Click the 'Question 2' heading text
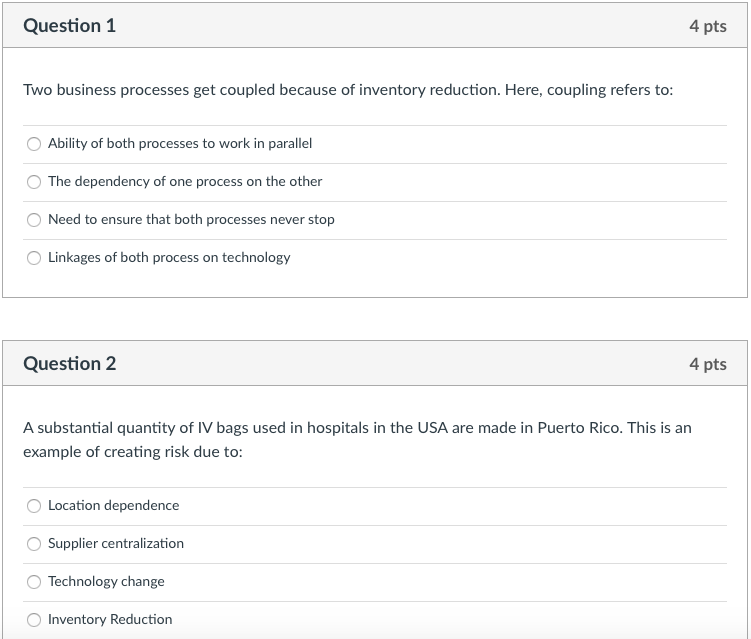 [x=69, y=364]
